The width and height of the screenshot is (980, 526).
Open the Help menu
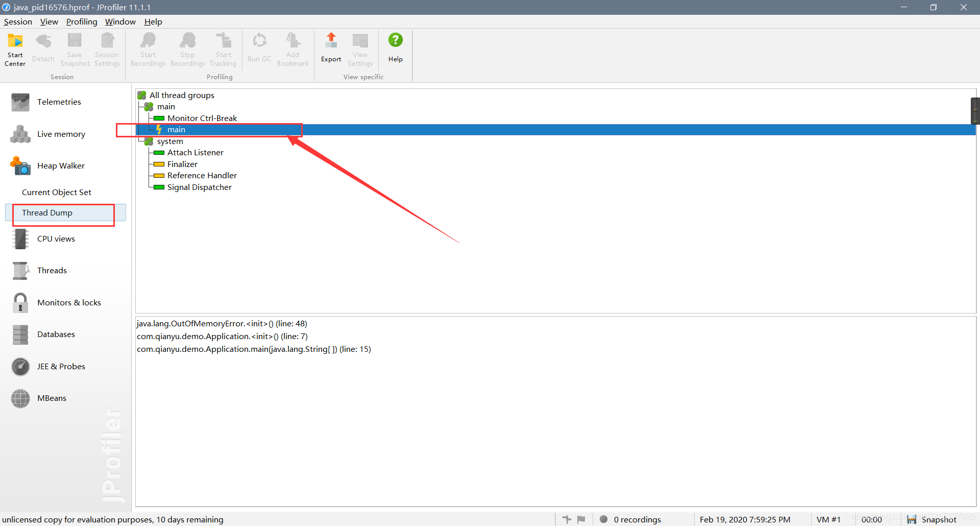(x=153, y=21)
